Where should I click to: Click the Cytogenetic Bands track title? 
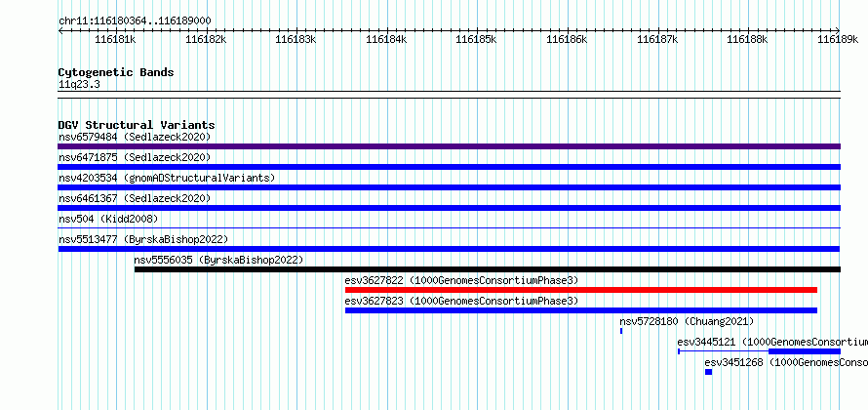click(x=116, y=72)
